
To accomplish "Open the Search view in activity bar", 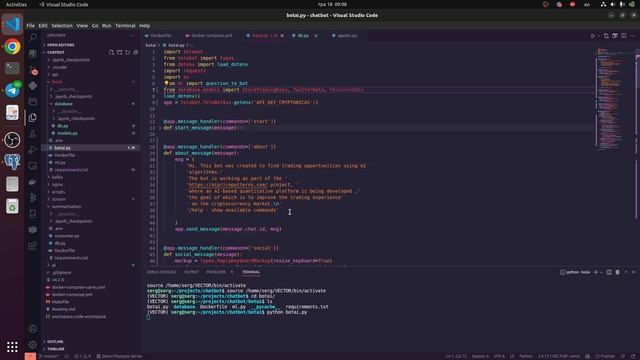I will coord(33,38).
